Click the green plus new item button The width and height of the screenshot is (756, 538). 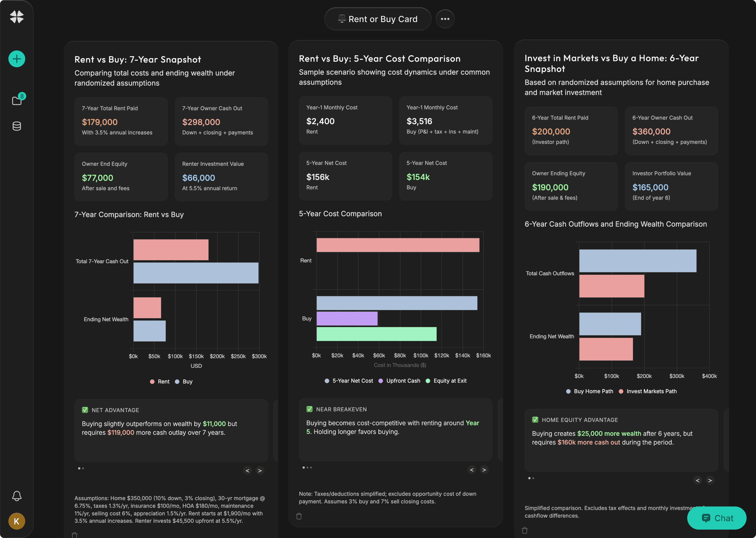pyautogui.click(x=17, y=59)
